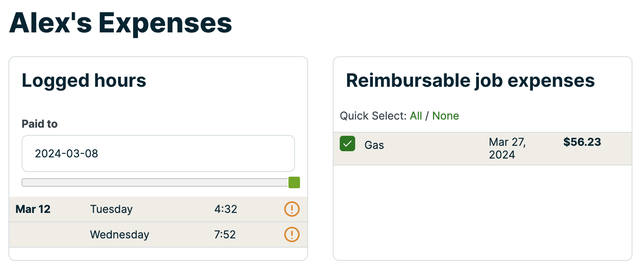644x270 pixels.
Task: Click the gray slider track
Action: click(x=154, y=182)
